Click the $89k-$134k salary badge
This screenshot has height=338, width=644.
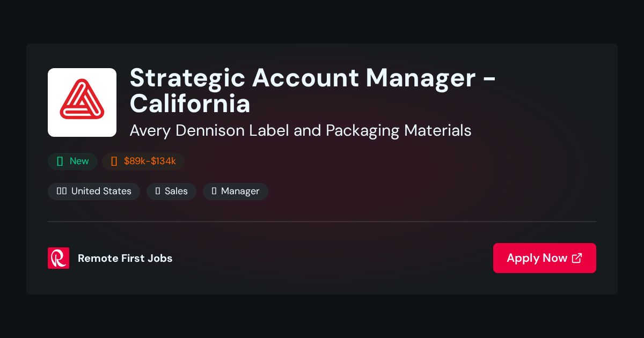[143, 161]
